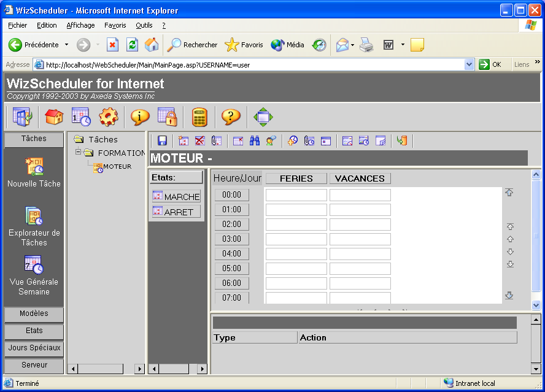Click the VACANCES column header
The height and width of the screenshot is (392, 545).
coord(360,179)
